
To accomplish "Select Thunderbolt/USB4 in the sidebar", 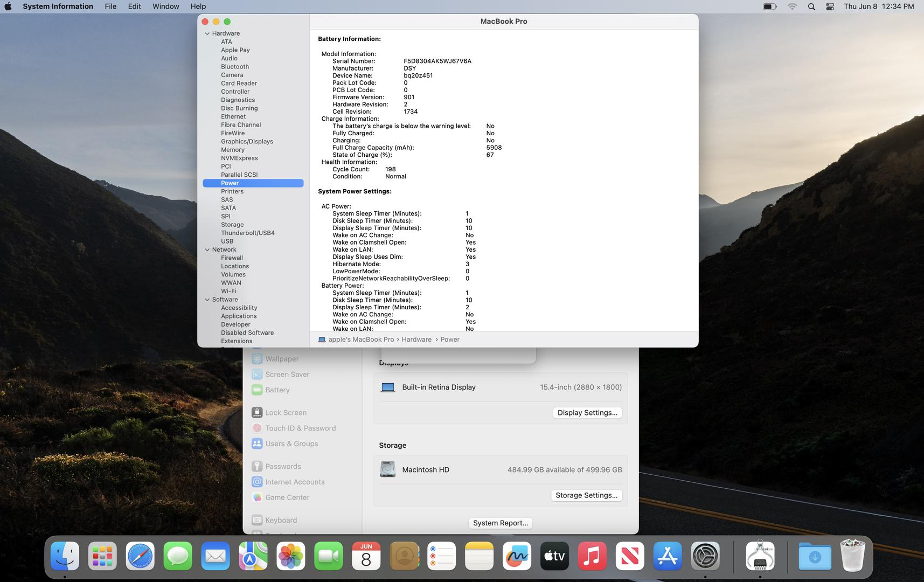I will coord(248,233).
